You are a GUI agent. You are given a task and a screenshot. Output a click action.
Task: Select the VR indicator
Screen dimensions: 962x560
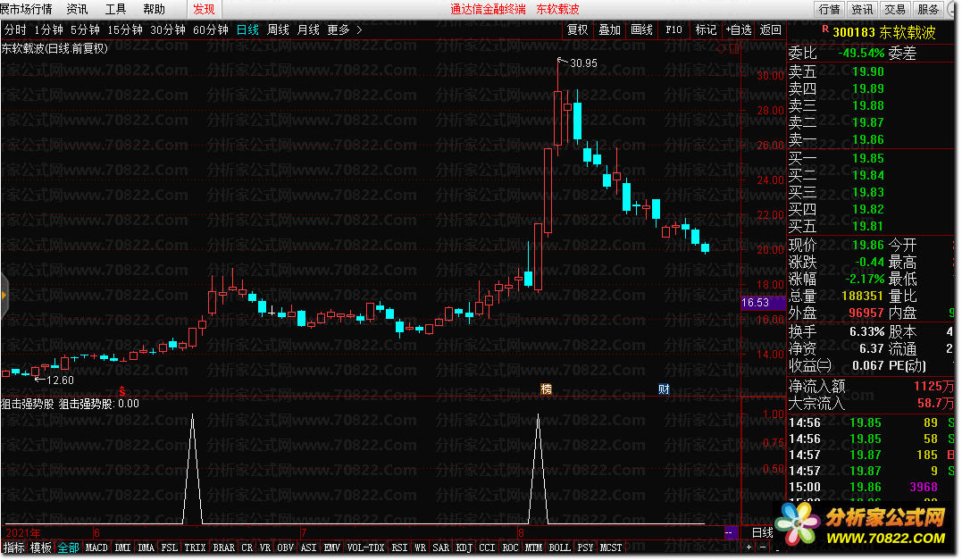click(265, 547)
